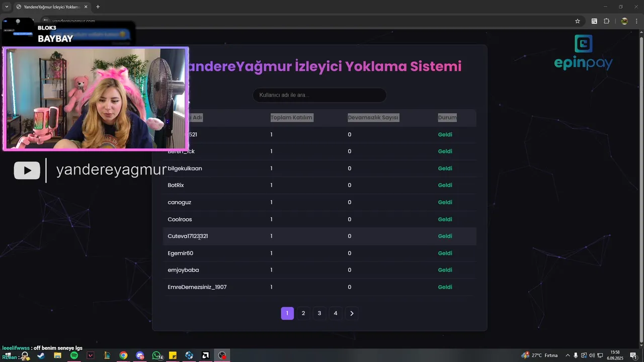Click Devamsızlık value in emjoybaba row
Image resolution: width=644 pixels, height=362 pixels.
click(349, 270)
